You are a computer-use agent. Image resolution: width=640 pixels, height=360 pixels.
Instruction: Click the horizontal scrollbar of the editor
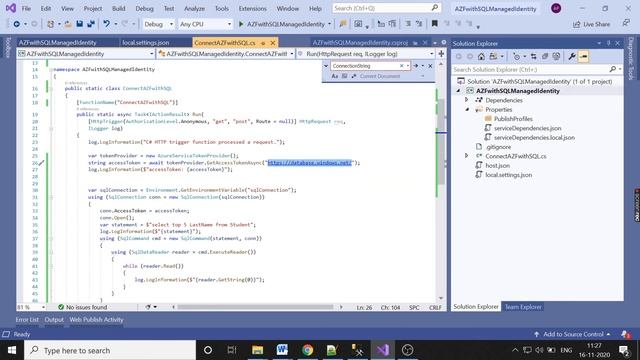click(x=256, y=307)
